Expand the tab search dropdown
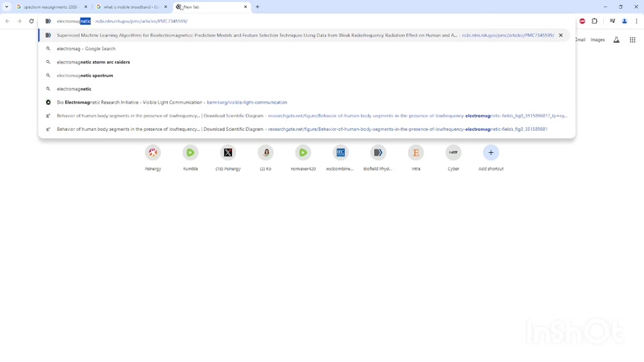 (7, 7)
